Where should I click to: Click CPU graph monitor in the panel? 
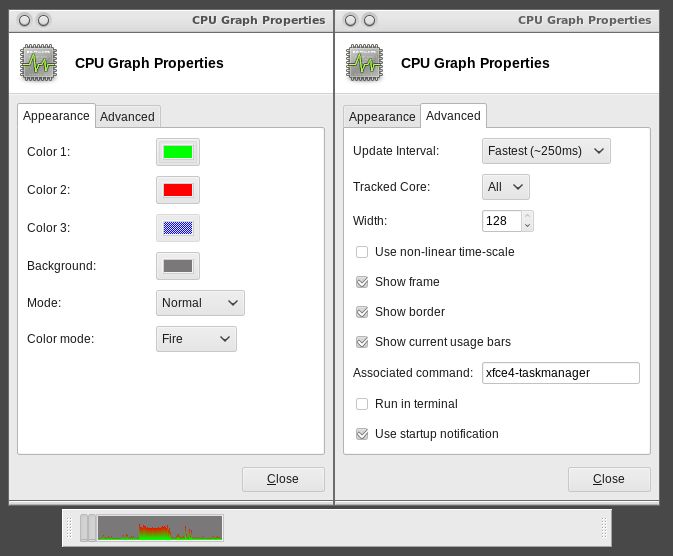[160, 528]
